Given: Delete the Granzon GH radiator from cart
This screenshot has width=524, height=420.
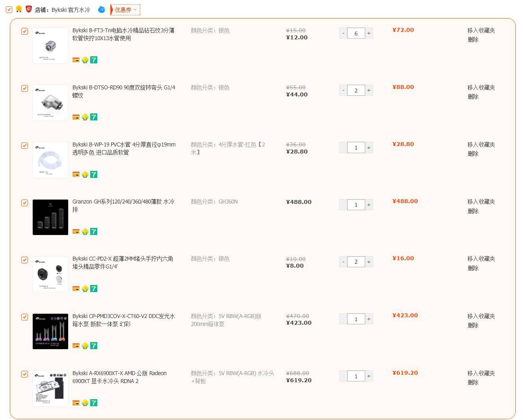Looking at the screenshot, I should pyautogui.click(x=473, y=211).
